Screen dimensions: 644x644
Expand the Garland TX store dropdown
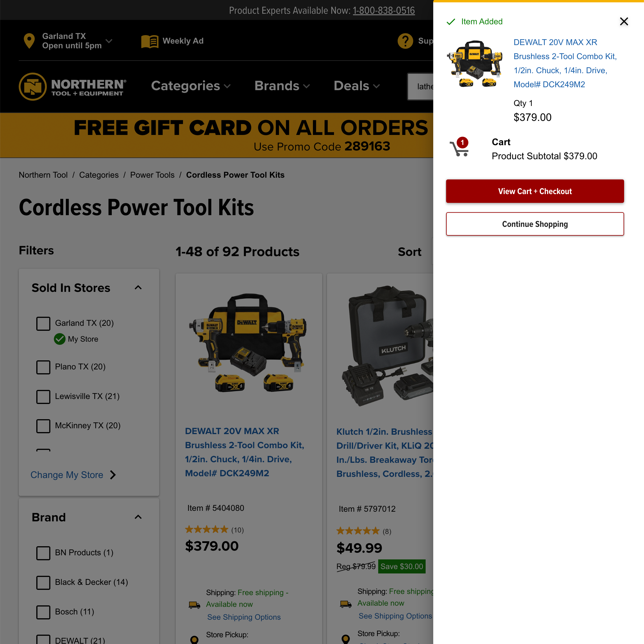tap(109, 41)
